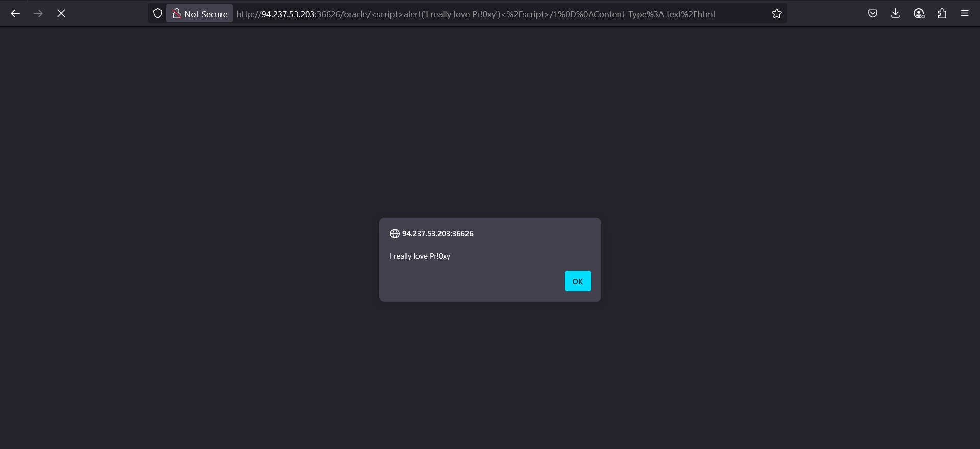Open the hamburger application menu
This screenshot has width=980, height=449.
click(964, 14)
